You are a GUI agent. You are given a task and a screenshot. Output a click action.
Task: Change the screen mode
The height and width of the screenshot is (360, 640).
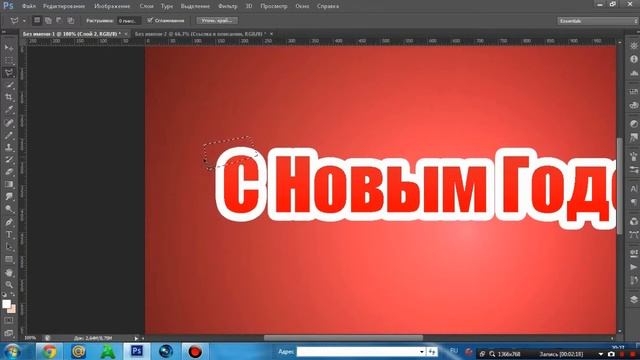(x=9, y=333)
